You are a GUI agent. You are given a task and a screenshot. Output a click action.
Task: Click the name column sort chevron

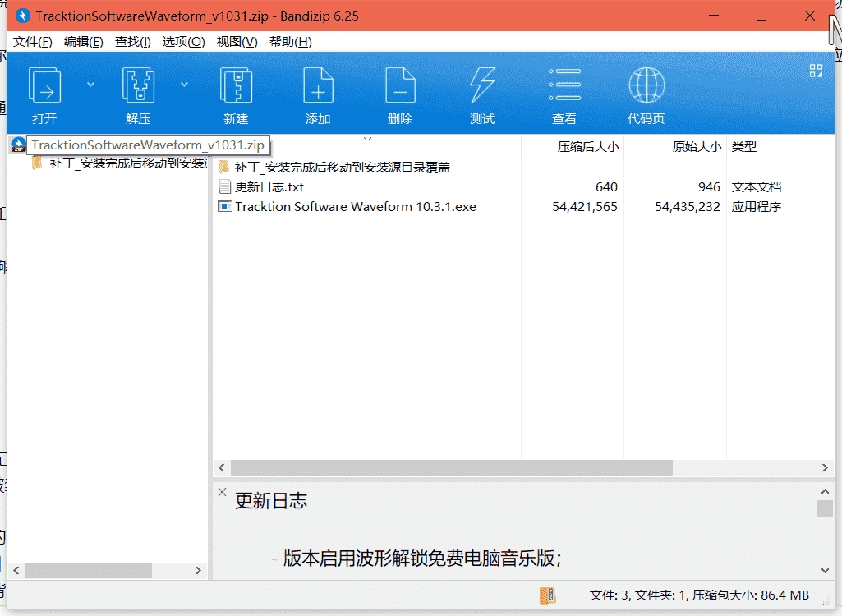(368, 139)
